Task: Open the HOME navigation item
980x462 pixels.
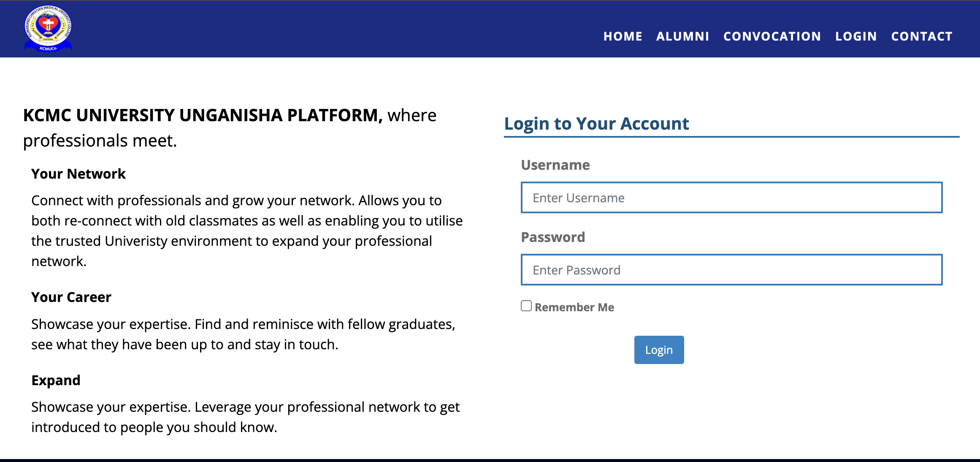Action: 623,36
